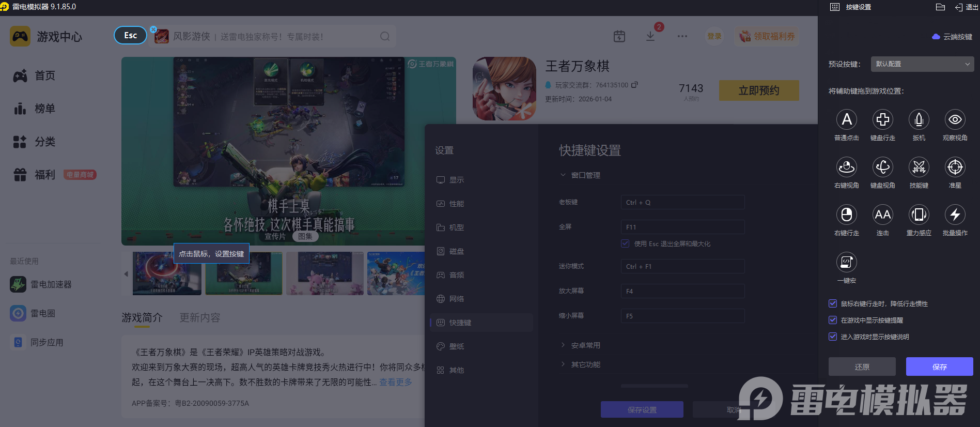Open 雷电圈 from recent apps
Screen dimensions: 980x427
pos(33,313)
